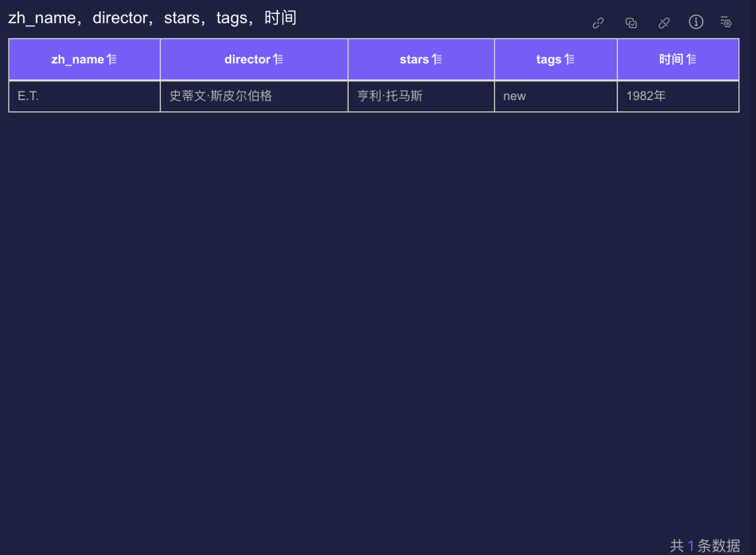756x555 pixels.
Task: Select the 时间 column header
Action: coord(677,59)
